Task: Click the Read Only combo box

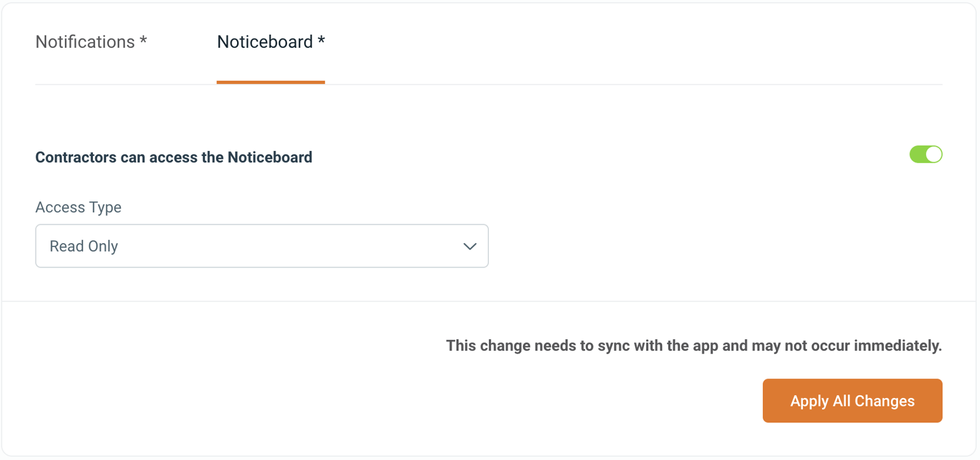Action: coord(262,246)
